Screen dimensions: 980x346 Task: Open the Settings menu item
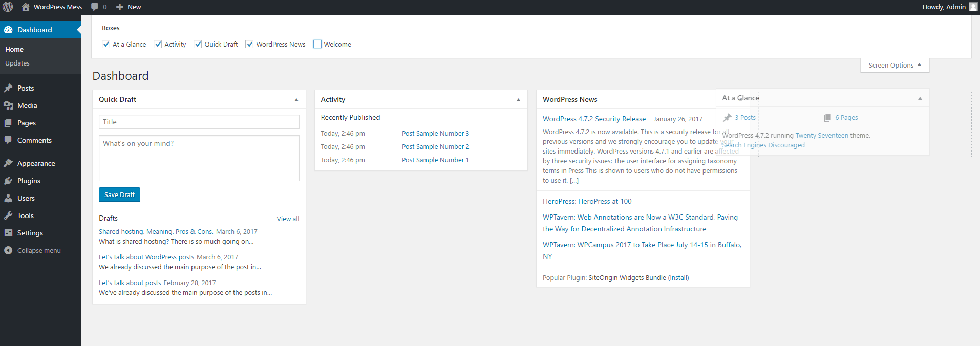[x=30, y=233]
